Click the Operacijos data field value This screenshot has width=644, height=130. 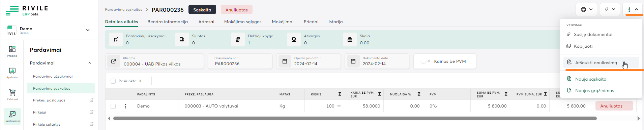[306, 64]
